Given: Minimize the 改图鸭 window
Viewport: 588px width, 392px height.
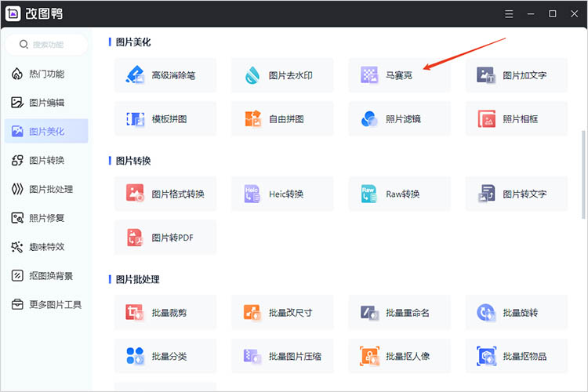Looking at the screenshot, I should pyautogui.click(x=531, y=14).
